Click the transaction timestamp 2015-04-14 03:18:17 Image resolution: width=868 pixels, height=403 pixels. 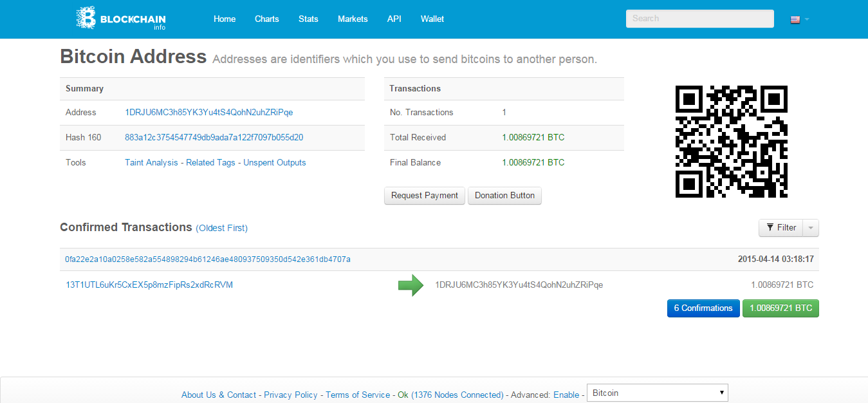pos(776,259)
